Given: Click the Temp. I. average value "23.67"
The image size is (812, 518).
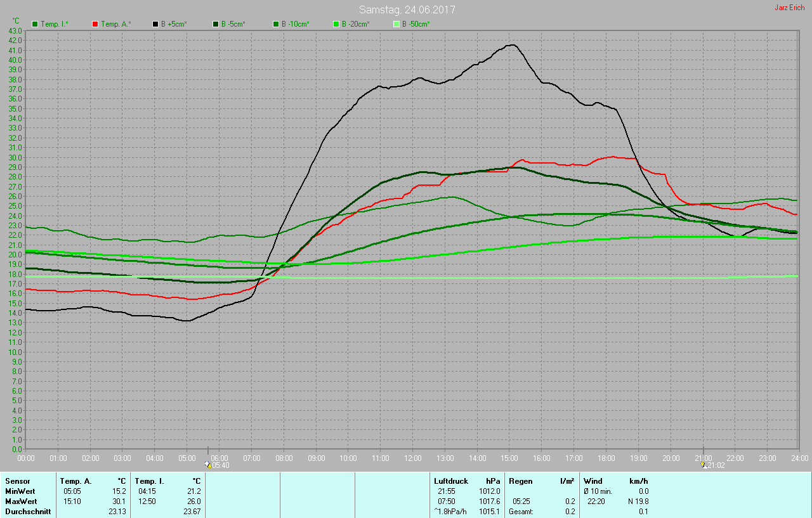Looking at the screenshot, I should pyautogui.click(x=192, y=512).
